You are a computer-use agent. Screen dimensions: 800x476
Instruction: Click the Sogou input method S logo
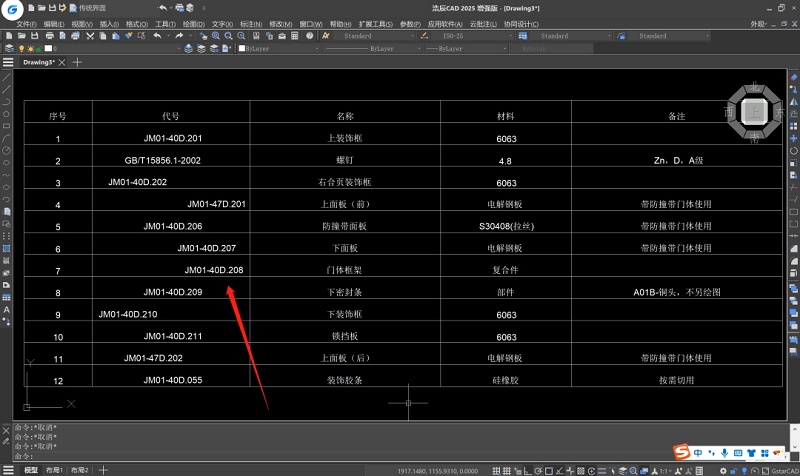[681, 452]
